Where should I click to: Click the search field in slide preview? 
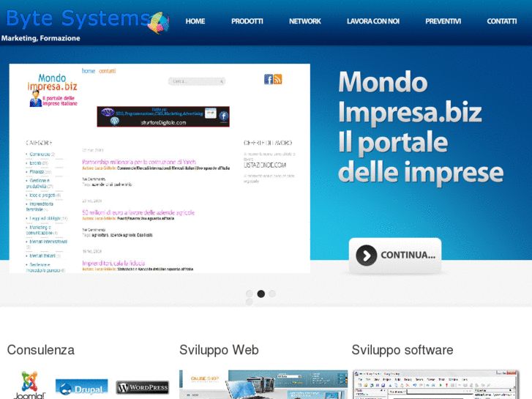tap(197, 81)
